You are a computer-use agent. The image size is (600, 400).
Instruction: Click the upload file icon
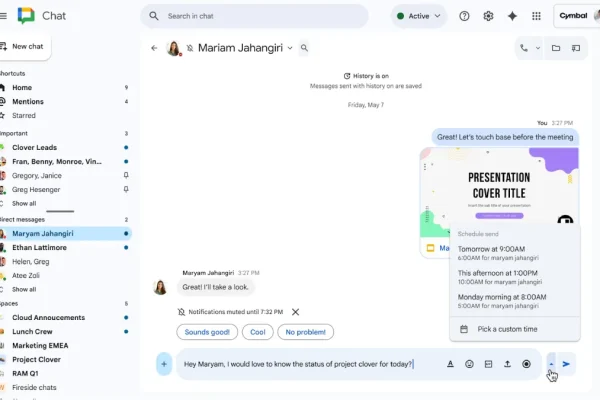point(507,364)
